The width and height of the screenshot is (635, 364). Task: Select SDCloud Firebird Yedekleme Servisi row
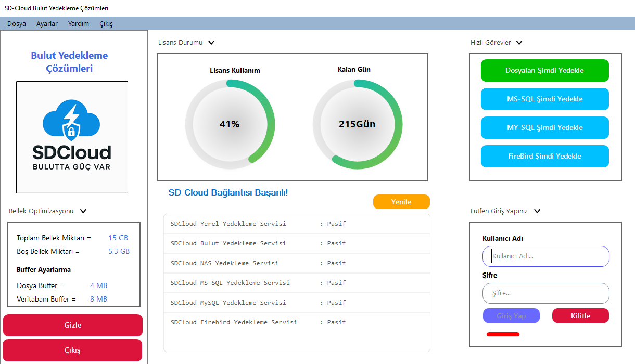(297, 323)
